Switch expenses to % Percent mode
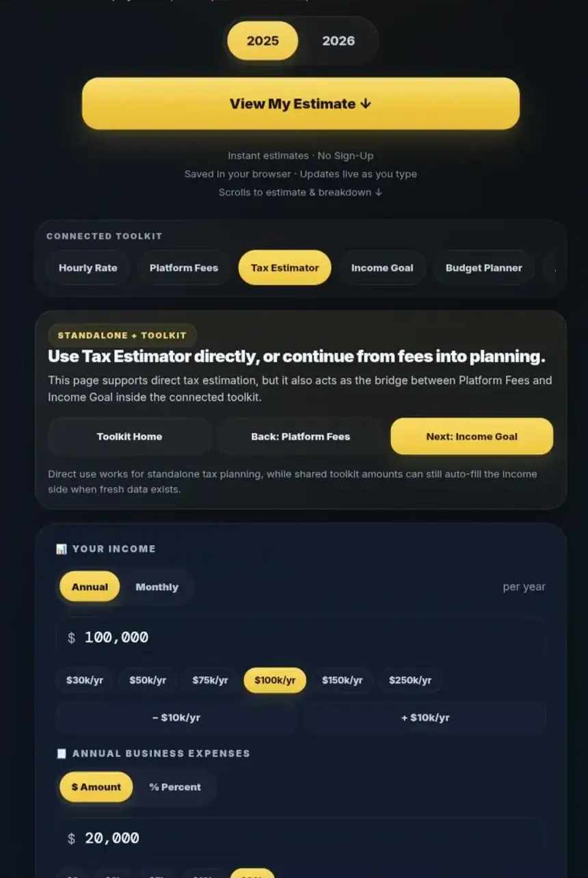The image size is (588, 878). pos(175,787)
